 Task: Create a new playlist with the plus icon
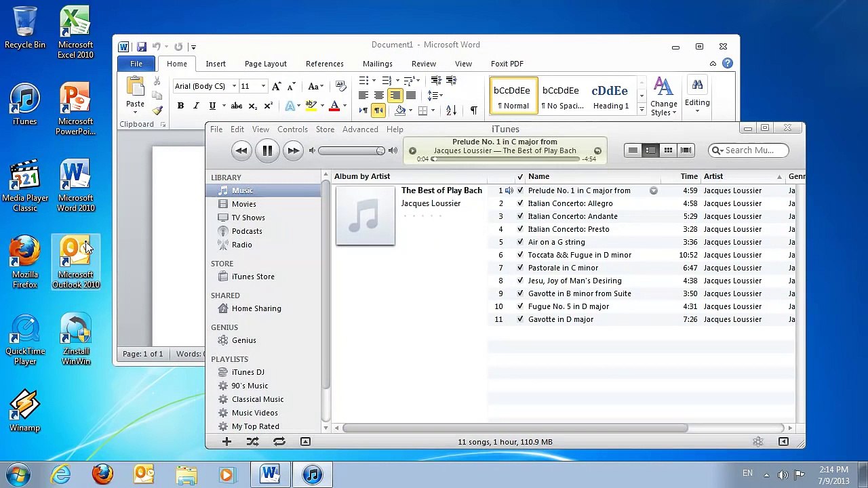tap(226, 441)
